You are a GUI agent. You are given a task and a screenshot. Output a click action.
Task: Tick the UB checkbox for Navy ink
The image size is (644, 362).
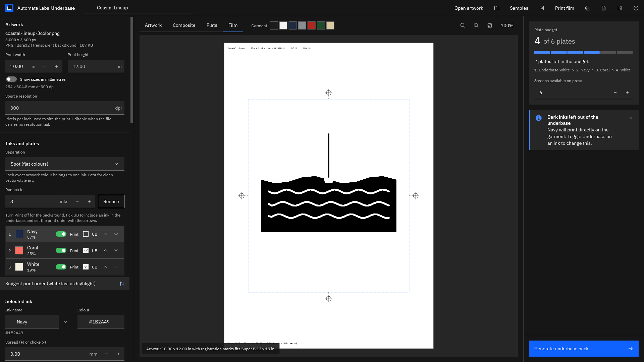tap(86, 234)
